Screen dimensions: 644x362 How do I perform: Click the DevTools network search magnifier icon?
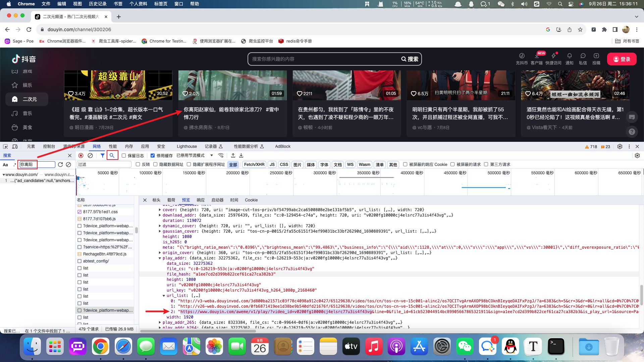[x=112, y=156]
